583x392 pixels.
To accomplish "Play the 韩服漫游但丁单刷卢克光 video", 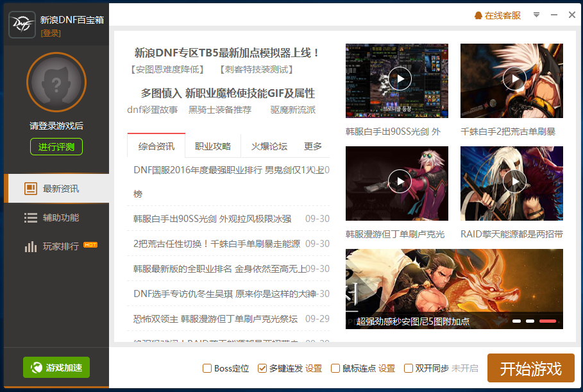I will point(400,181).
